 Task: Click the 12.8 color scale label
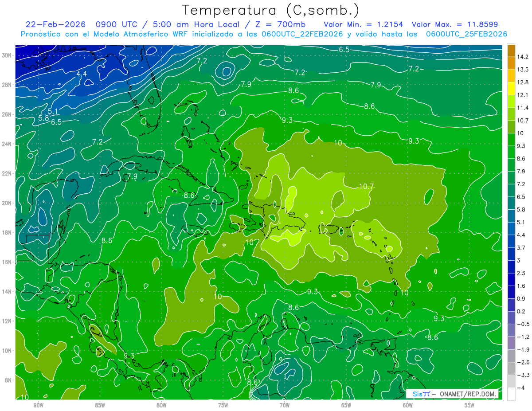click(x=522, y=82)
